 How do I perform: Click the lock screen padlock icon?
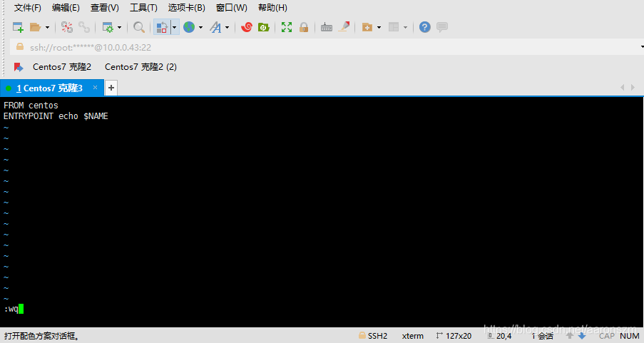(x=304, y=27)
